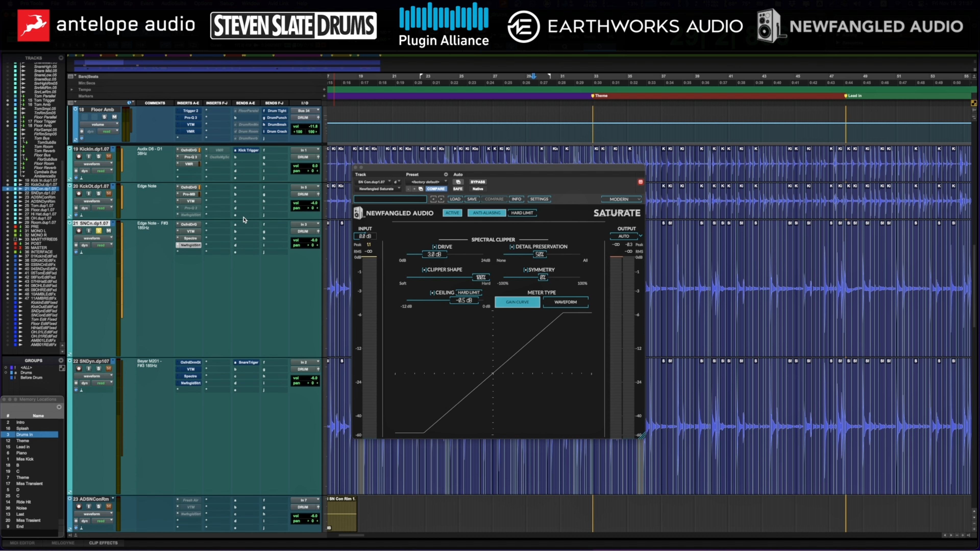
Task: Select GAIN CURVE meter type
Action: 517,302
